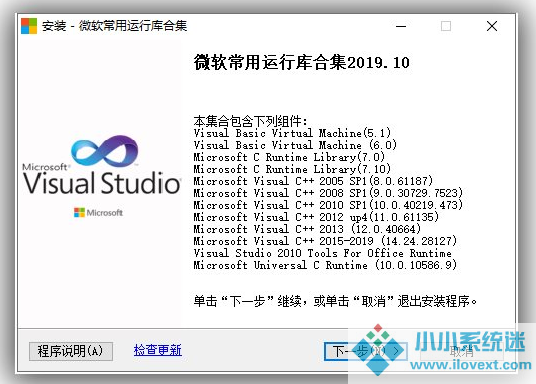Click the window title 安装 - 微软常用运行库合集

point(115,26)
